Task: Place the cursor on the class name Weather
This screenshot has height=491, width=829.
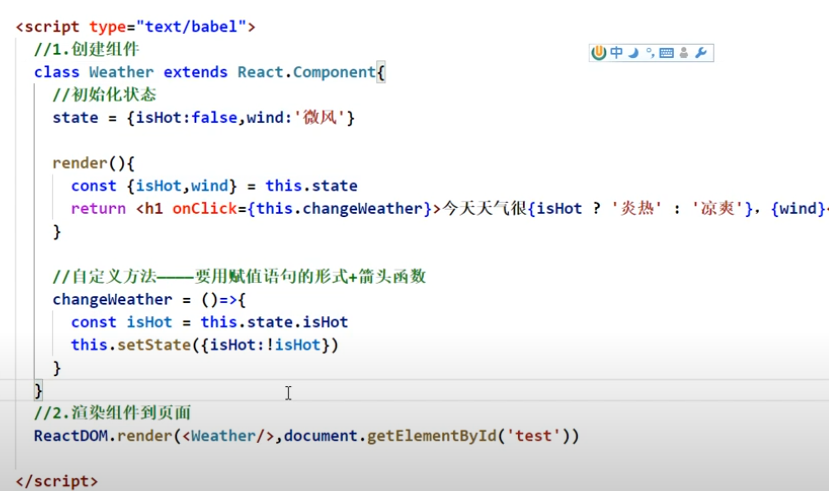Action: tap(121, 72)
